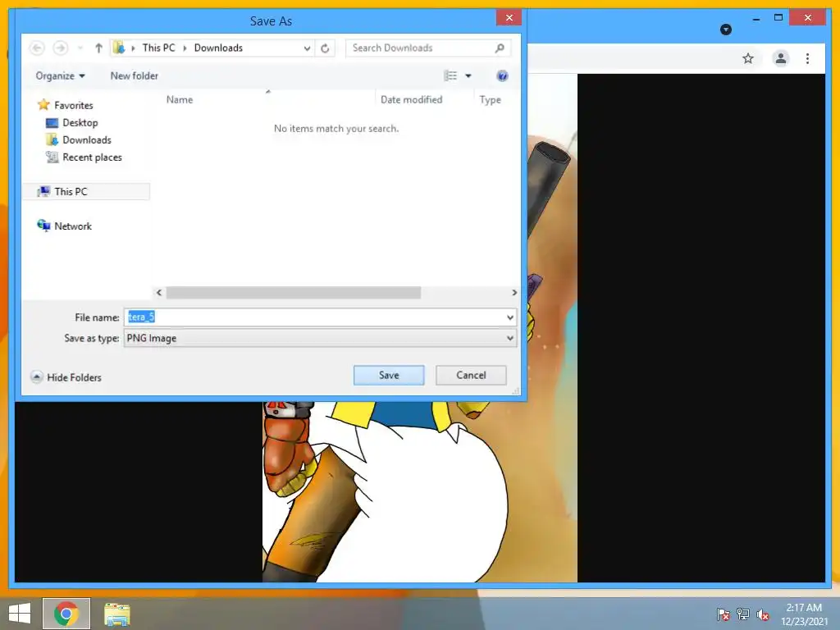
Task: Refresh the Downloads folder listing
Action: point(325,48)
